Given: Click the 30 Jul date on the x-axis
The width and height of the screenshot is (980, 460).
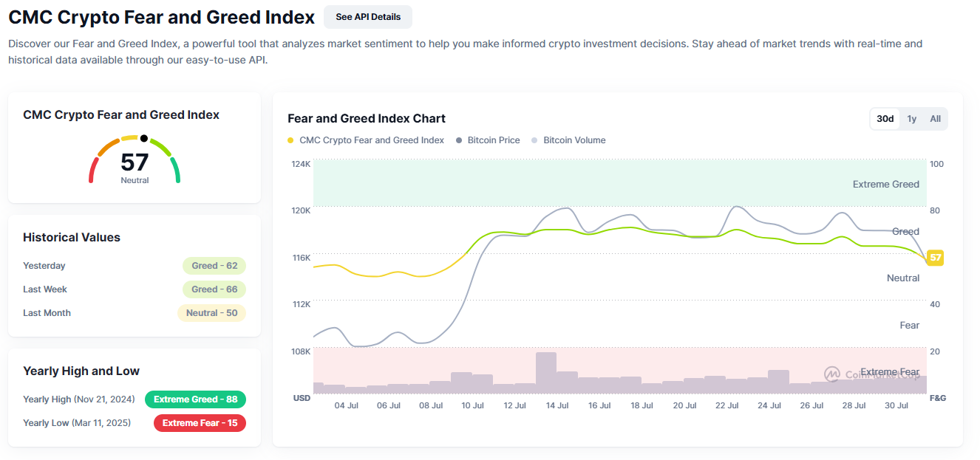Looking at the screenshot, I should pyautogui.click(x=896, y=406).
